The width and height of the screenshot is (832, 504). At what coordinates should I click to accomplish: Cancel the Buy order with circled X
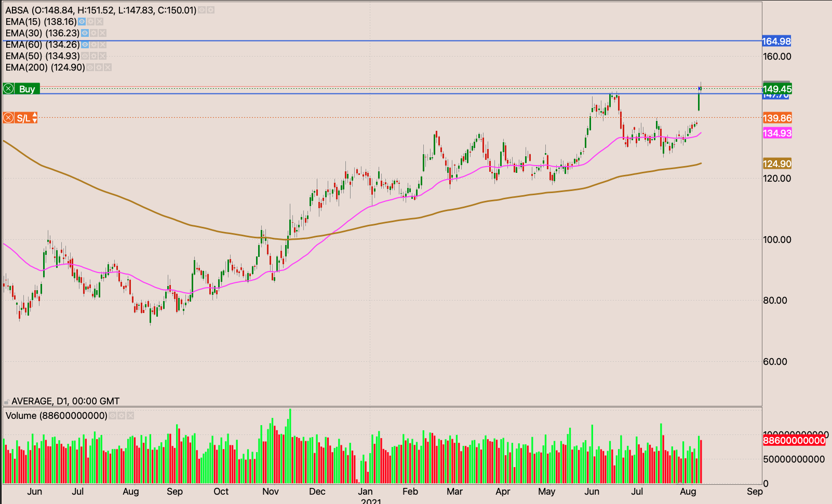(8, 89)
